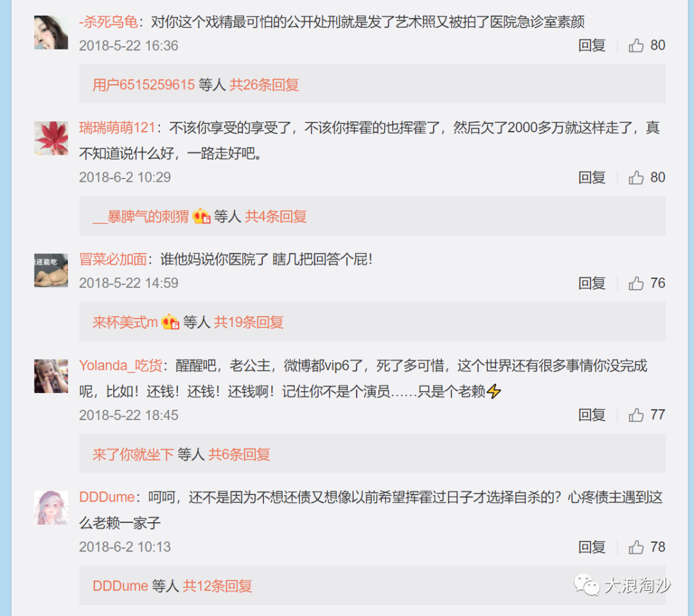
Task: Expand 共12条回复 replies thread
Action: 217,586
